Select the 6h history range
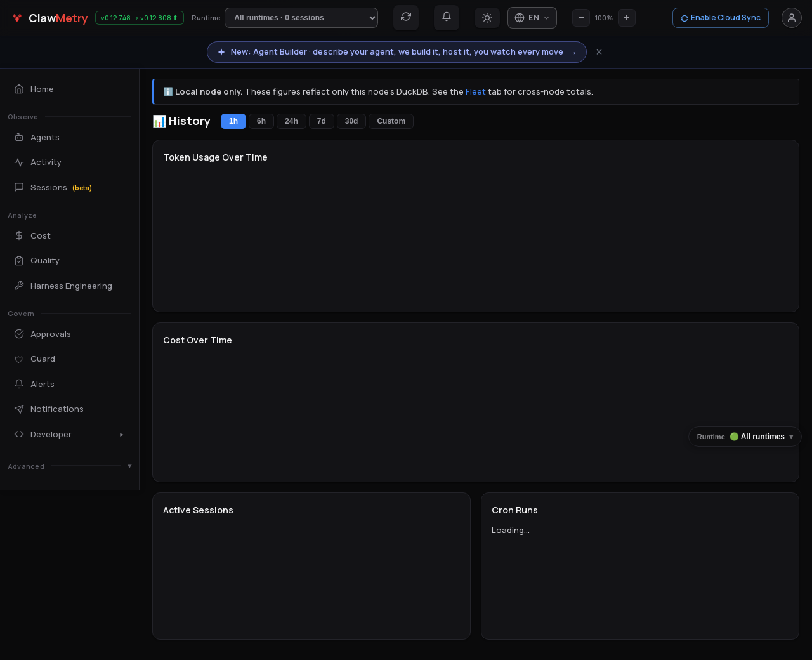This screenshot has height=660, width=812. (261, 121)
